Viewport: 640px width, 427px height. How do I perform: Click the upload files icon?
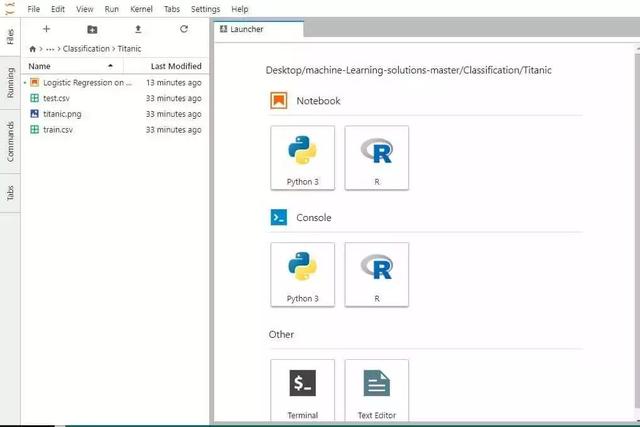[x=138, y=29]
